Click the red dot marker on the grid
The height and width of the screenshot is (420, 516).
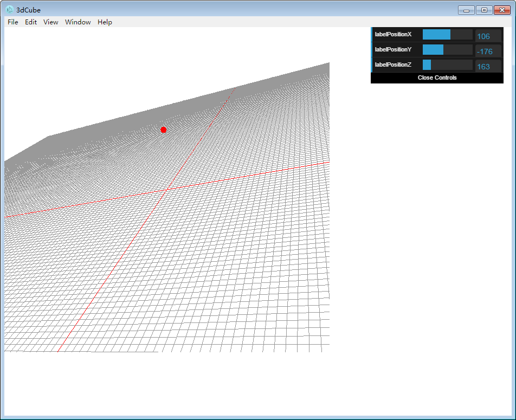point(163,130)
